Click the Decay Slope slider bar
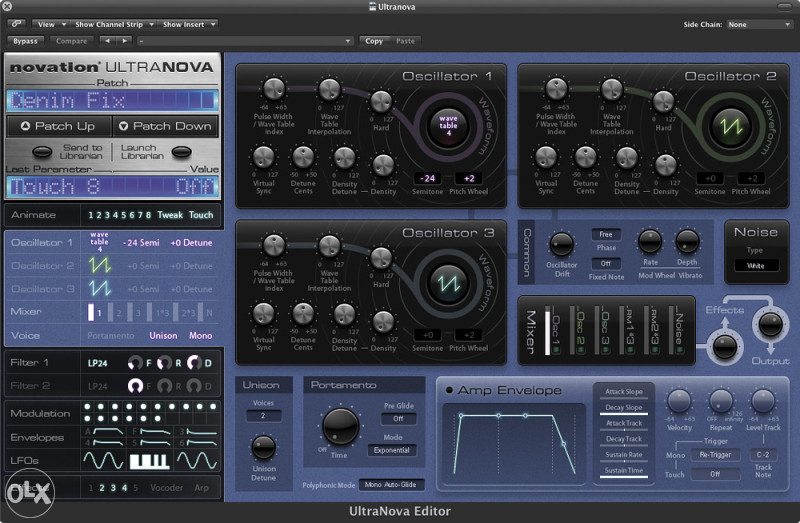 coord(623,414)
